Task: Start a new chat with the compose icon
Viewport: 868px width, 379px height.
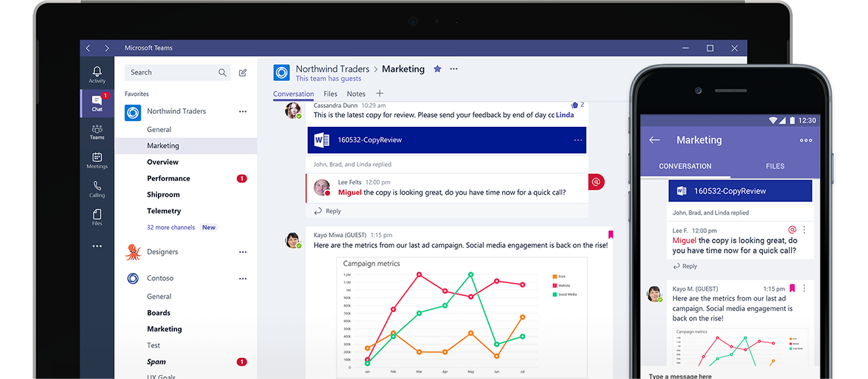Action: click(x=243, y=72)
